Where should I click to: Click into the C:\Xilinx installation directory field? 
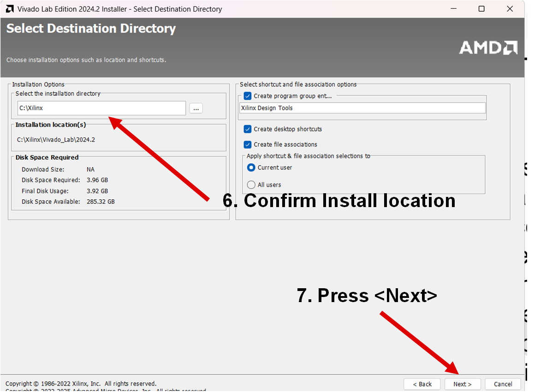point(101,108)
